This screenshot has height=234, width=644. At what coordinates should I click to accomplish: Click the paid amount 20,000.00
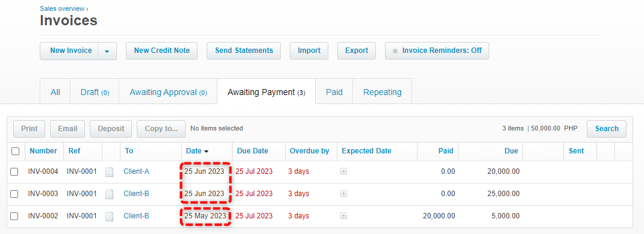coord(439,215)
